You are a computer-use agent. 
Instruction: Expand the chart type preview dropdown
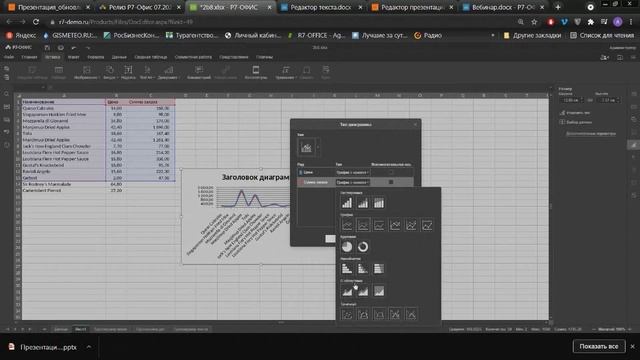[x=318, y=147]
